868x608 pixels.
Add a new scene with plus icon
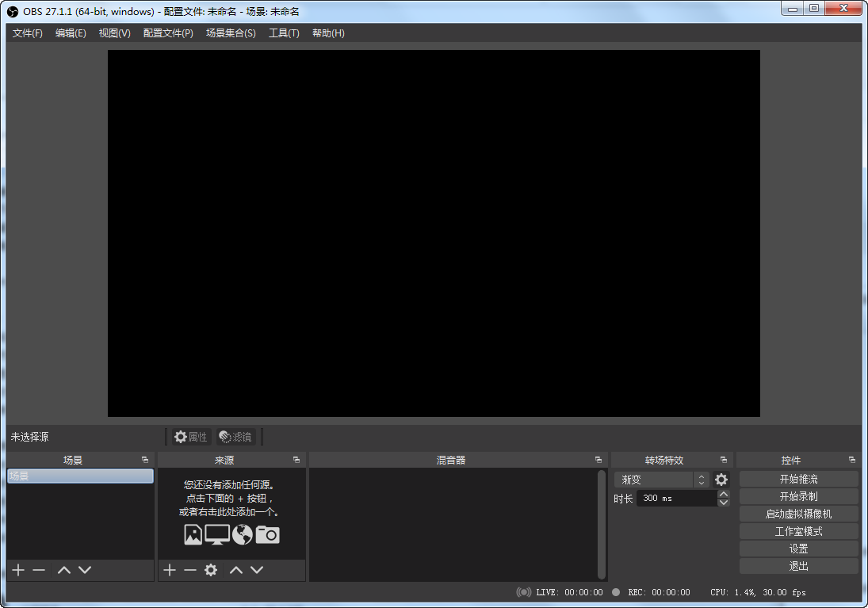(x=18, y=570)
